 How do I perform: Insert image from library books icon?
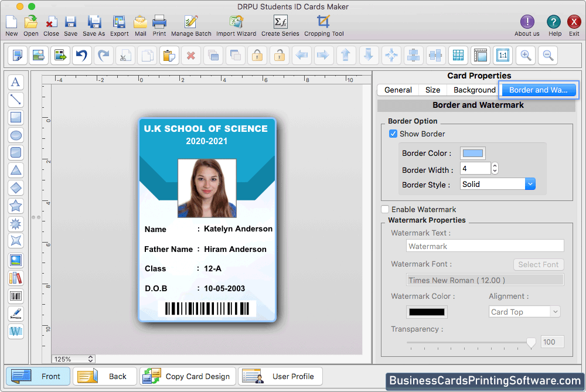[16, 278]
